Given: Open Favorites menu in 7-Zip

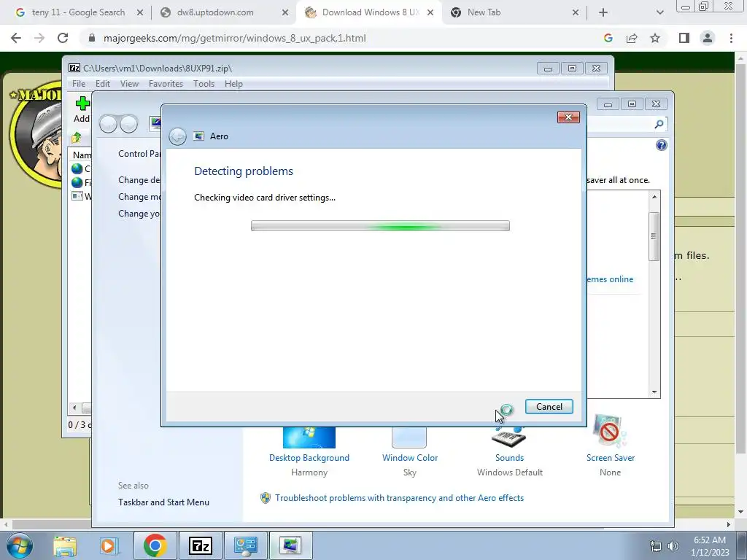Looking at the screenshot, I should (x=166, y=84).
